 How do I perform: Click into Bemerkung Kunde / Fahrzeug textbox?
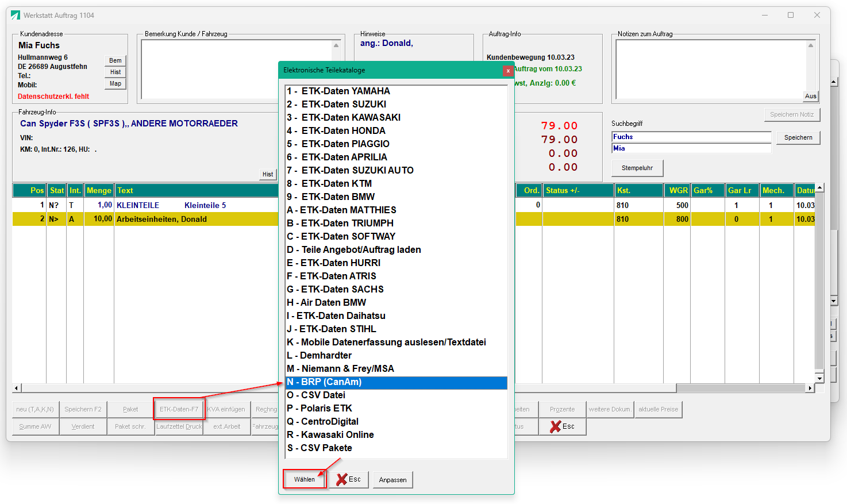[237, 70]
